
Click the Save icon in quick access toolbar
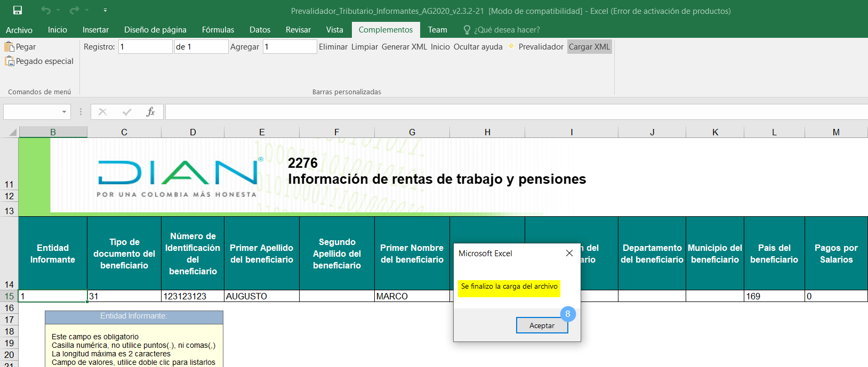point(18,10)
